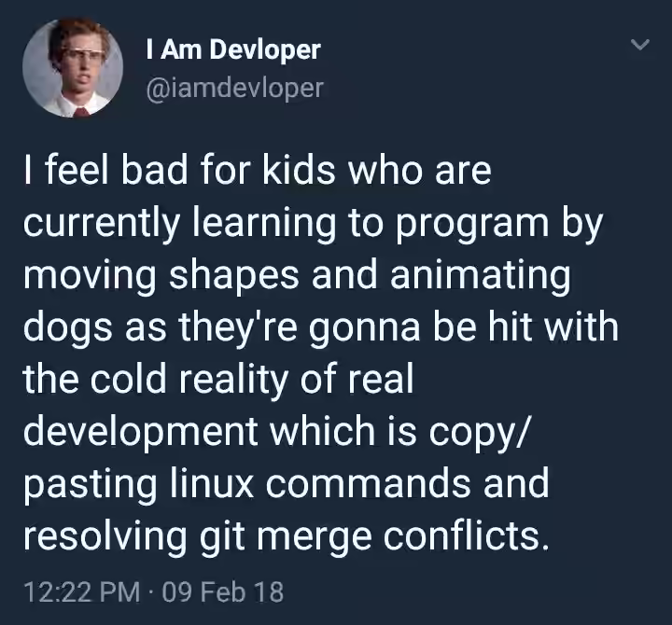Click the word 'commands' in the tweet

click(x=369, y=484)
